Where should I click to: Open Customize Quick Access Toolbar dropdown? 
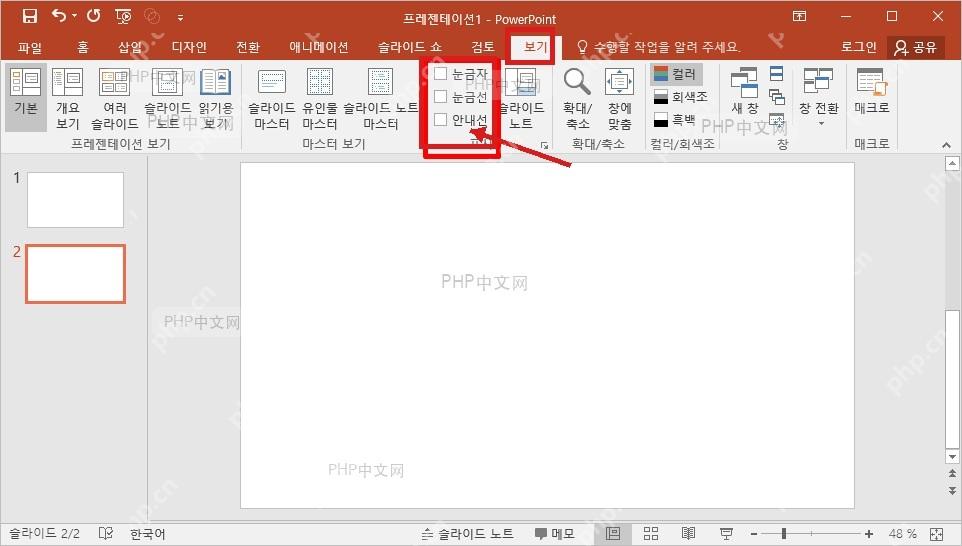pyautogui.click(x=180, y=17)
